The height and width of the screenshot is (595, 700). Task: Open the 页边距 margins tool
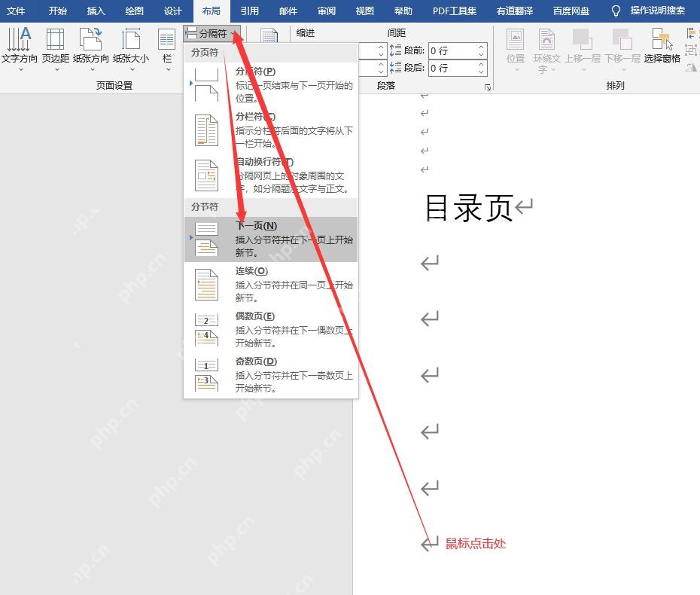point(56,49)
